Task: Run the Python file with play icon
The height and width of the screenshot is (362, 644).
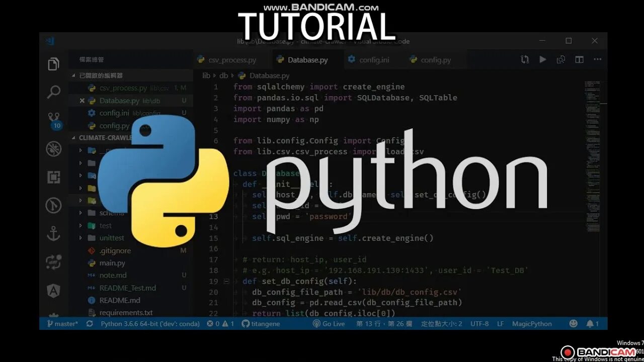Action: tap(543, 59)
